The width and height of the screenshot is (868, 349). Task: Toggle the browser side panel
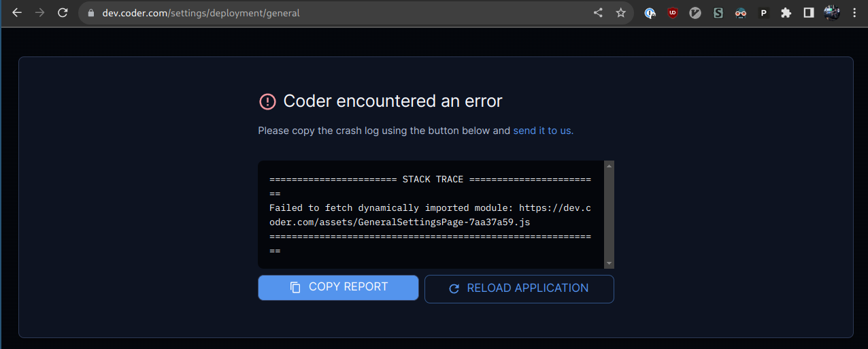coord(809,12)
